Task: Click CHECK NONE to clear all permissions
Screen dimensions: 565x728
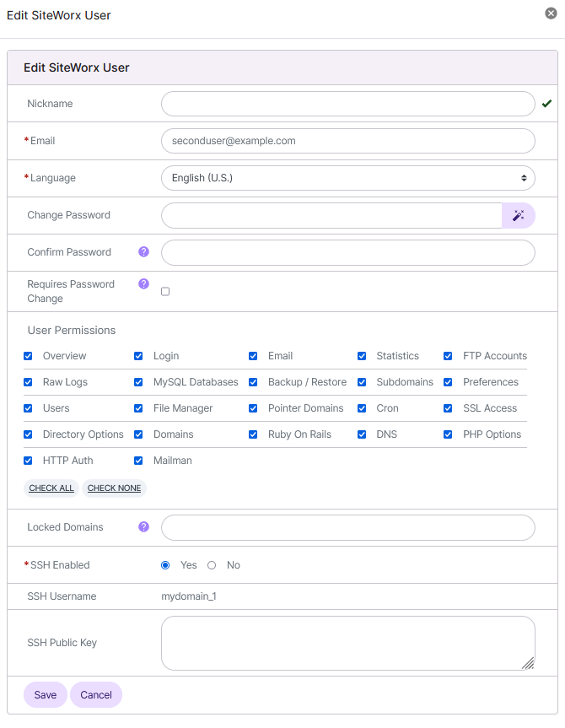Action: (x=114, y=488)
